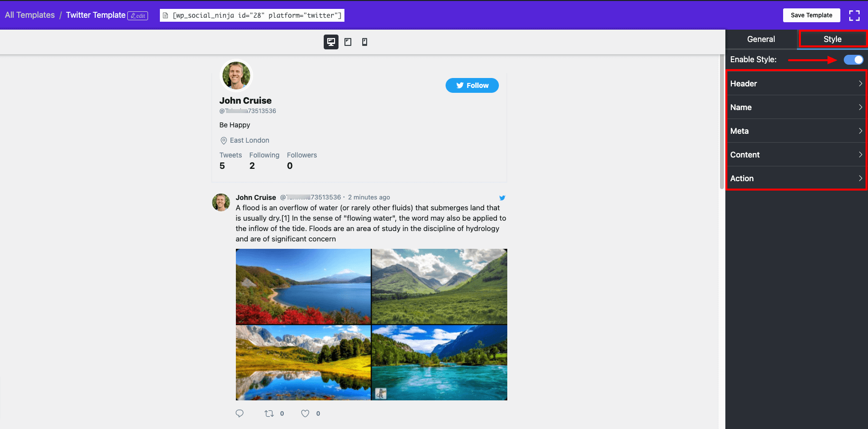Click the '2 minutes ago' timestamp
This screenshot has height=429, width=868.
[x=369, y=197]
